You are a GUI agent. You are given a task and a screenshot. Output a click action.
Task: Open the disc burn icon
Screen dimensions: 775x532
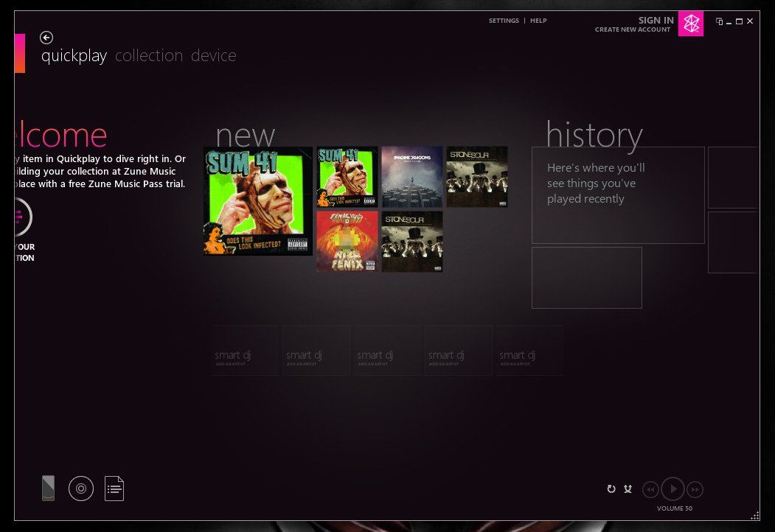81,489
